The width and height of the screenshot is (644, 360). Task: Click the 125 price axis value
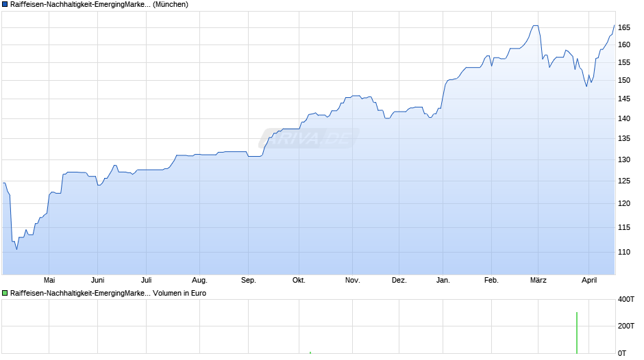624,181
